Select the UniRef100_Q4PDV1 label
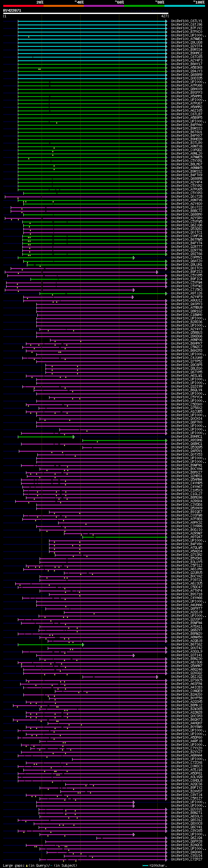 pyautogui.click(x=187, y=451)
